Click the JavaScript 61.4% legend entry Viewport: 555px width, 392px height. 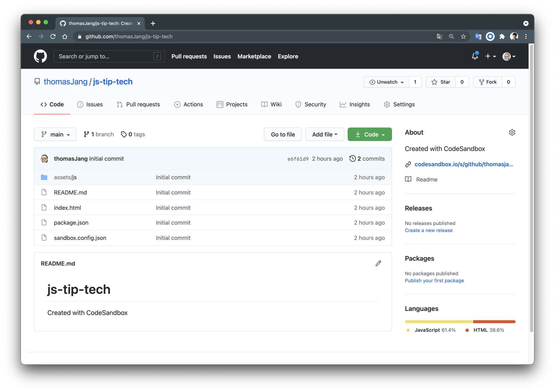pyautogui.click(x=431, y=330)
